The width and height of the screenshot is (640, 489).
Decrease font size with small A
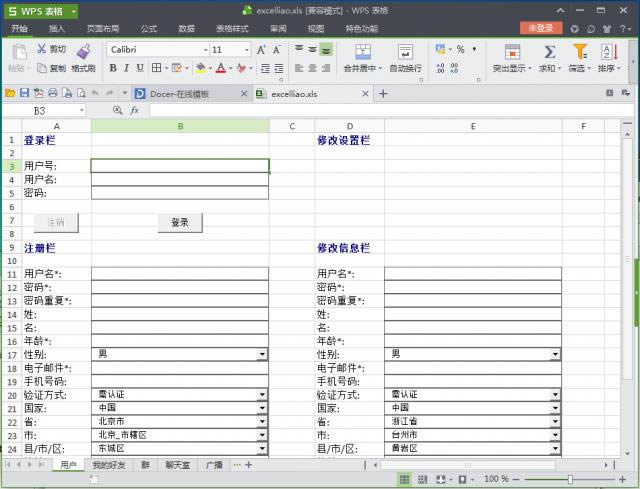(277, 50)
